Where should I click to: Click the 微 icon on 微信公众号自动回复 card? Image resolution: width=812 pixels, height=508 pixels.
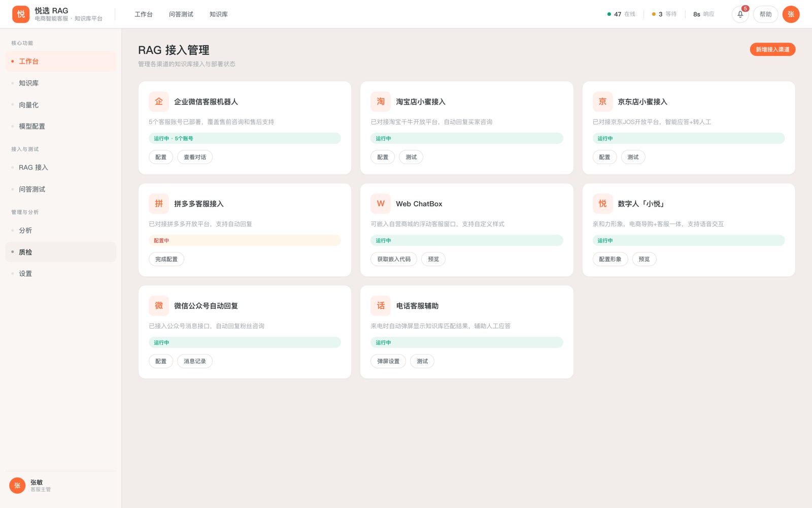[159, 306]
